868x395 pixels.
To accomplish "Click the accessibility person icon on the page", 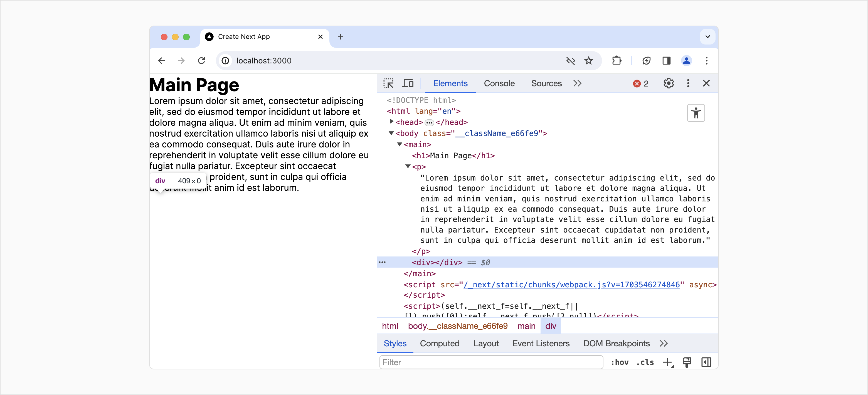I will tap(696, 113).
